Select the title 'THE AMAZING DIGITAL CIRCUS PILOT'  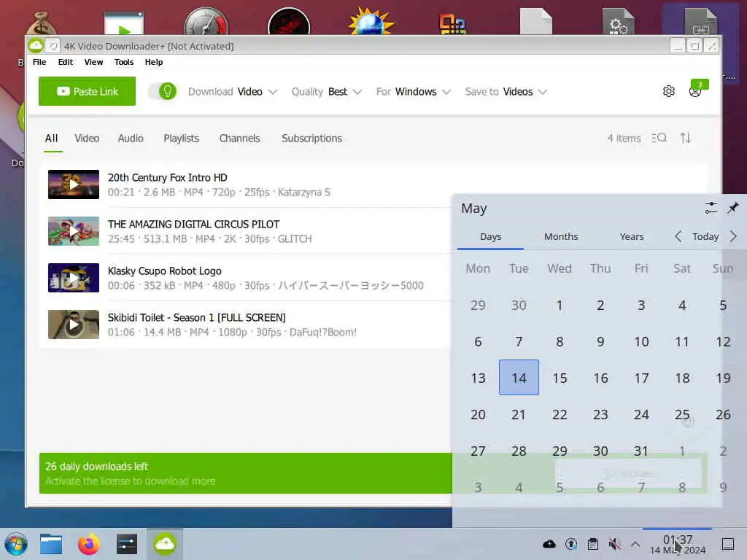[193, 225]
